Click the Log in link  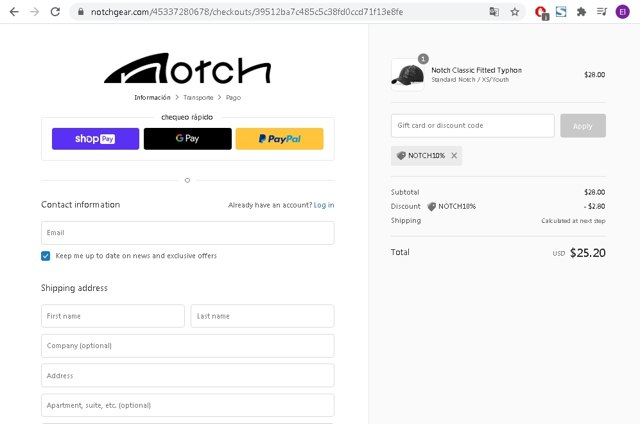coord(324,205)
